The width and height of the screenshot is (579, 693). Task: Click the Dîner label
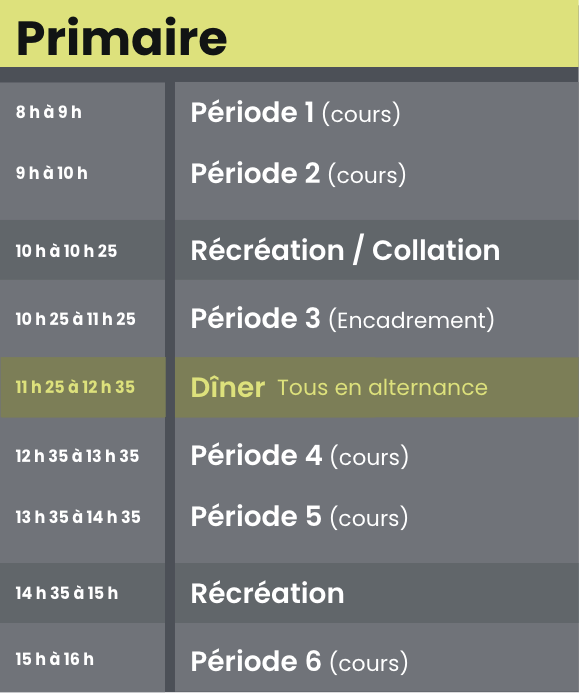(x=228, y=387)
